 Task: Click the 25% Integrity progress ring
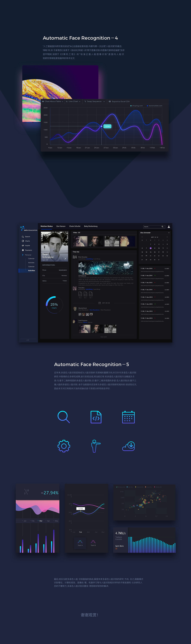click(x=54, y=305)
